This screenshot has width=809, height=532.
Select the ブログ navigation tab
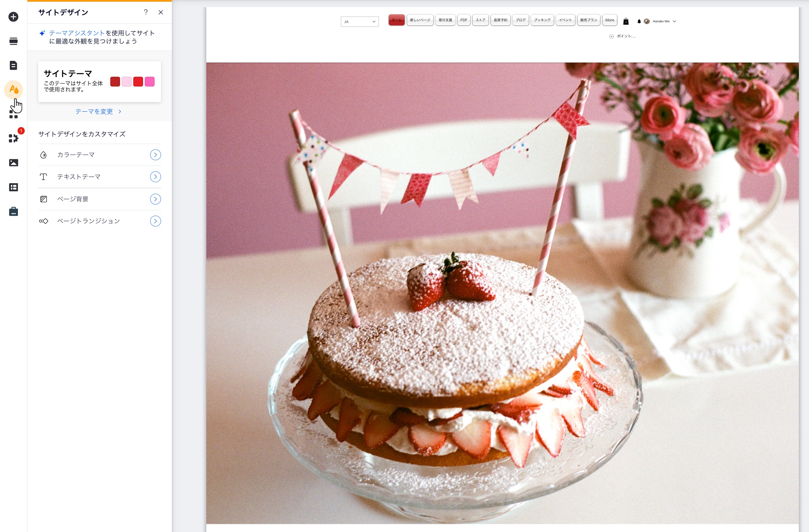tap(520, 21)
